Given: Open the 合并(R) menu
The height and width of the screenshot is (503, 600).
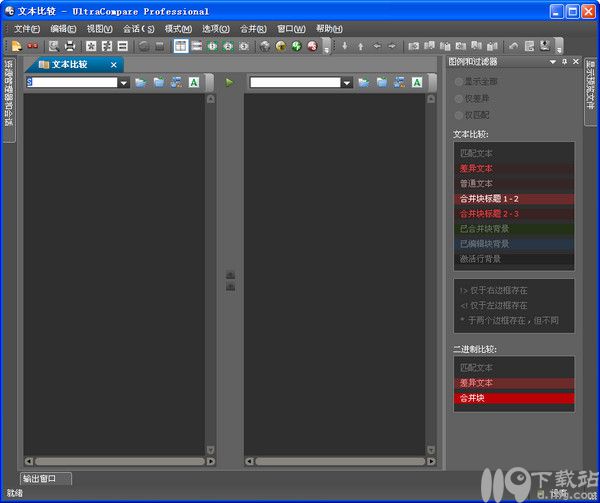Looking at the screenshot, I should tap(253, 29).
